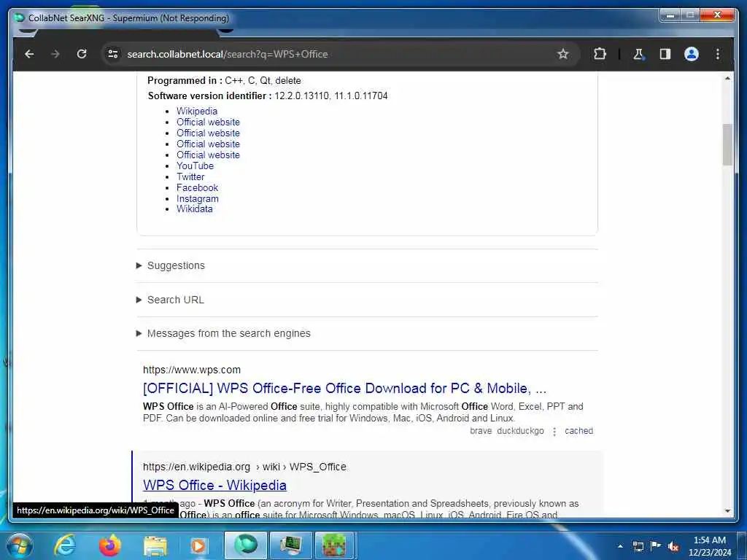Click the page vertical scrollbar thumb
The height and width of the screenshot is (560, 747).
[x=727, y=145]
